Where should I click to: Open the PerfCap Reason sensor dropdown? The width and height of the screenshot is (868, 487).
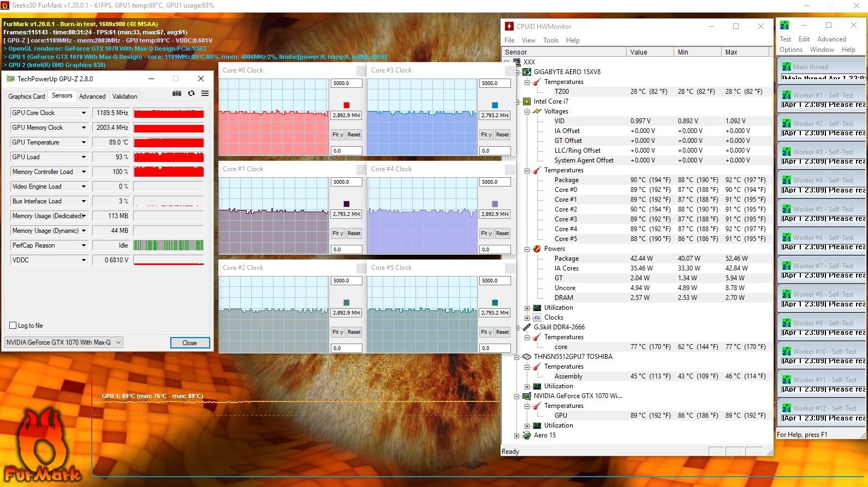pyautogui.click(x=84, y=245)
